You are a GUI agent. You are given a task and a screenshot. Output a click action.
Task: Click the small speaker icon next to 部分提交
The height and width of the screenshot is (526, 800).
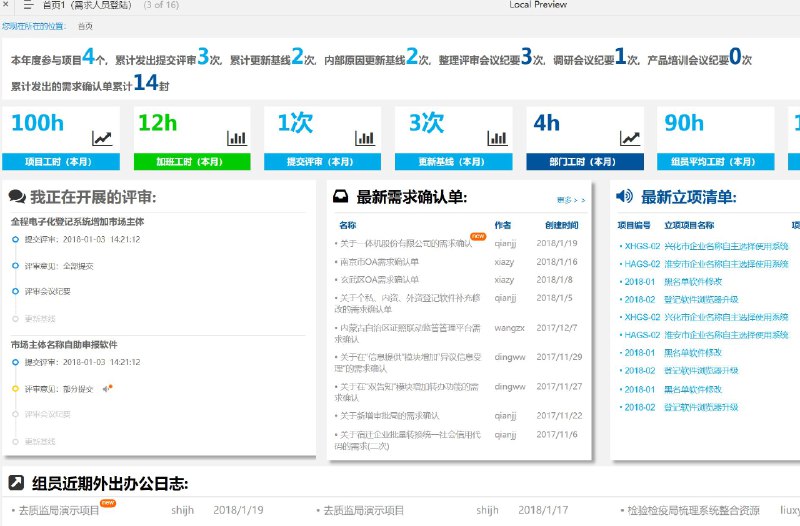[x=107, y=388]
